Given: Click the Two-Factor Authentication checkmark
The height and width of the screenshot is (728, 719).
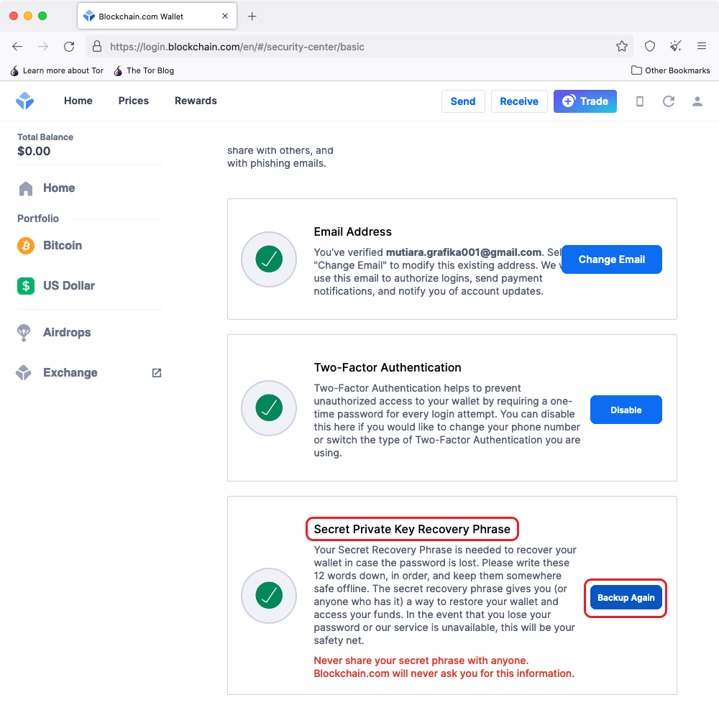Looking at the screenshot, I should click(x=269, y=407).
